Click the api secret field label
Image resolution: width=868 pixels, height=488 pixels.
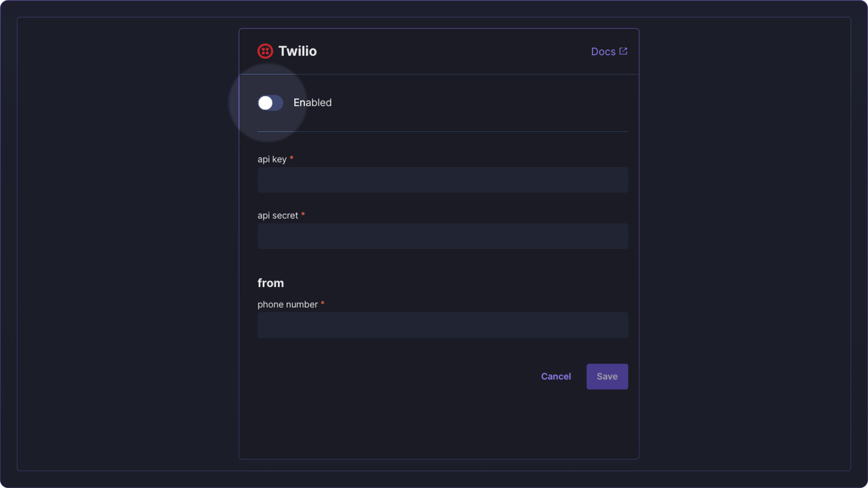point(278,216)
